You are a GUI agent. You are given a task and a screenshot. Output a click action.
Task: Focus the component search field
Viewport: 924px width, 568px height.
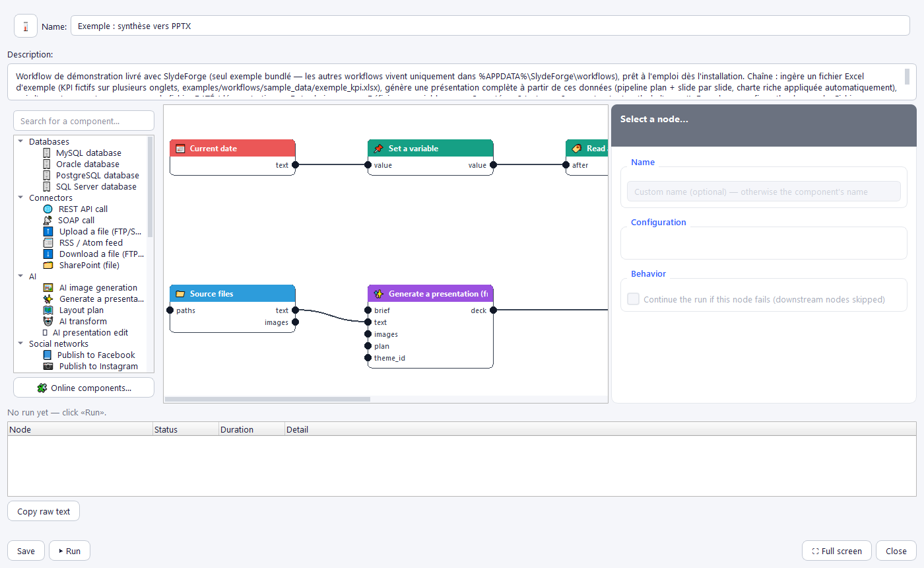click(84, 121)
